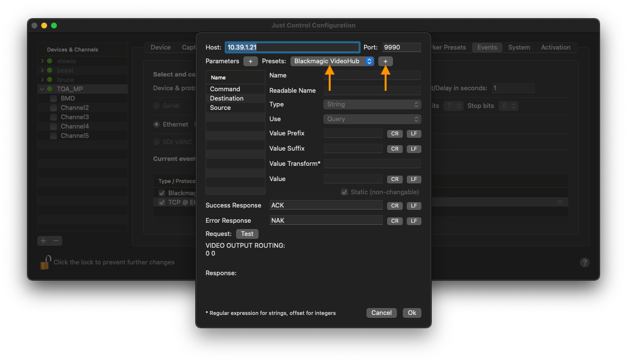Click the Value Transform input field

(372, 164)
